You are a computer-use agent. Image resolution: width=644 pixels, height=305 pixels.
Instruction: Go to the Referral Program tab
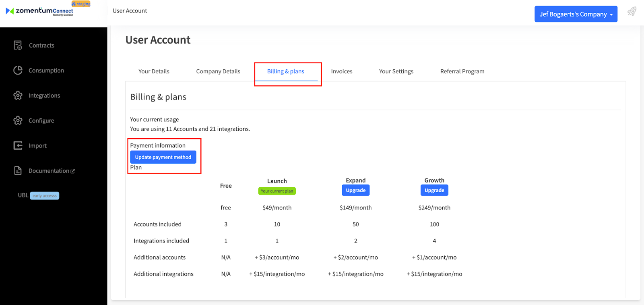coord(462,71)
